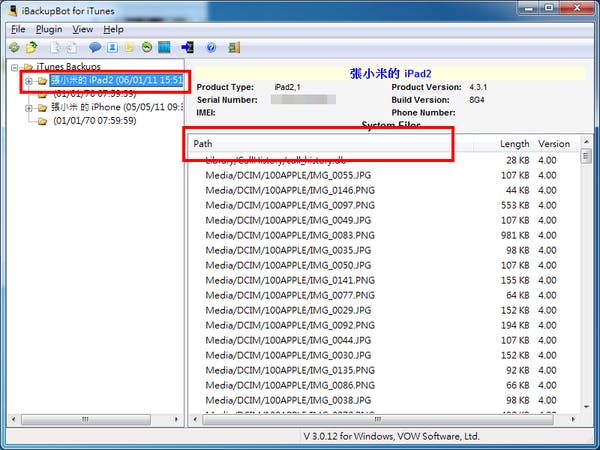Click the greyed export file document icon
600x450 pixels.
(x=55, y=47)
